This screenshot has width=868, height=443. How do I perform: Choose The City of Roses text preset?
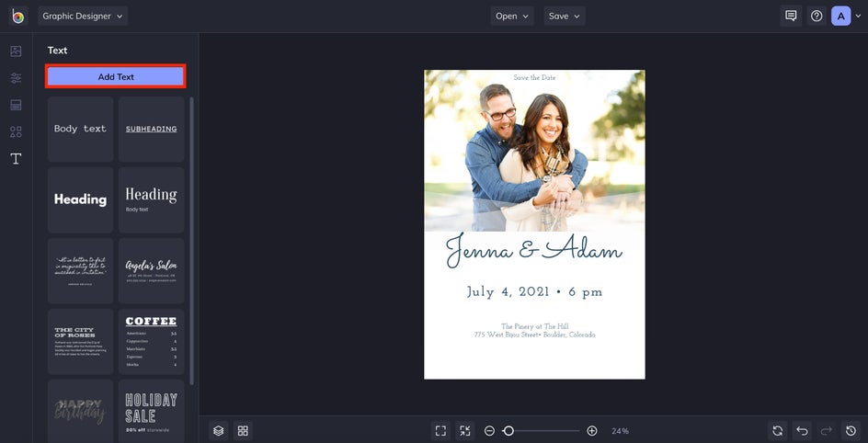[80, 341]
